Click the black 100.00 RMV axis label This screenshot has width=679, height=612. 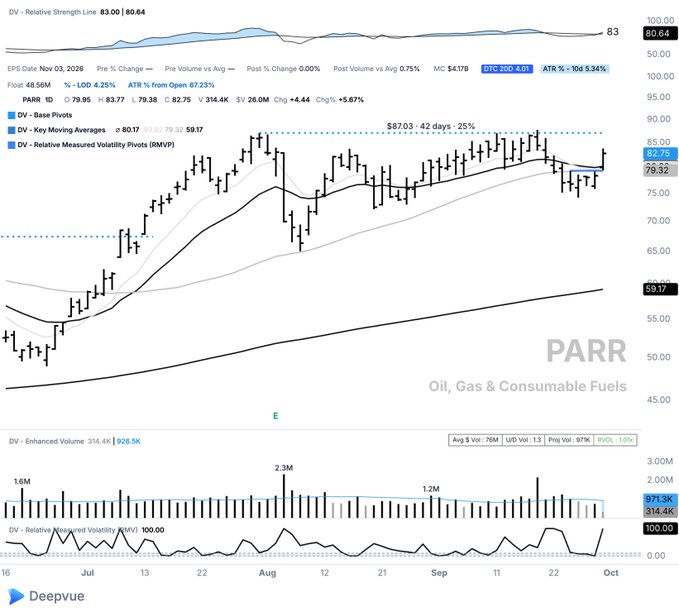pos(660,528)
